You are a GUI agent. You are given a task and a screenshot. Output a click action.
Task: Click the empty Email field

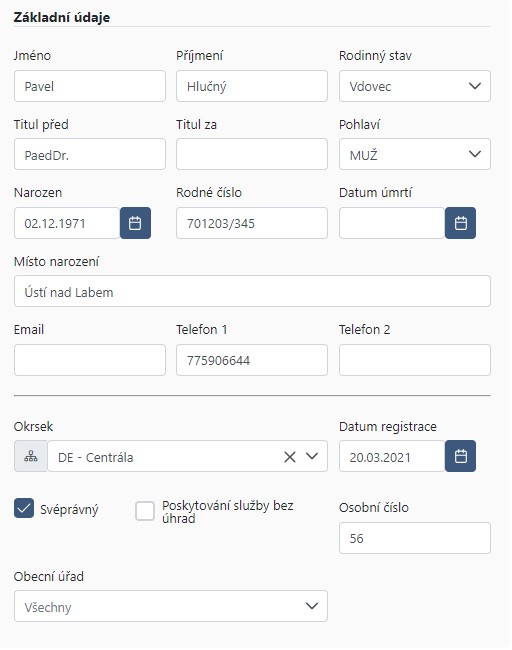click(90, 360)
